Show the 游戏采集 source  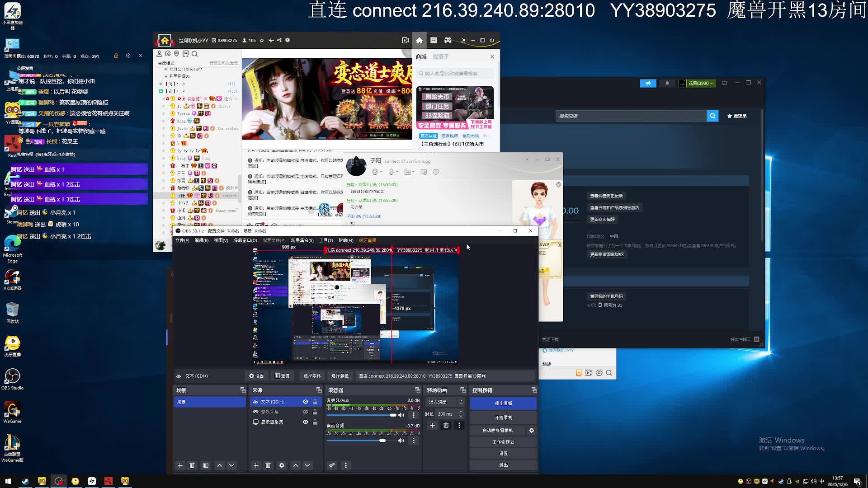(306, 412)
